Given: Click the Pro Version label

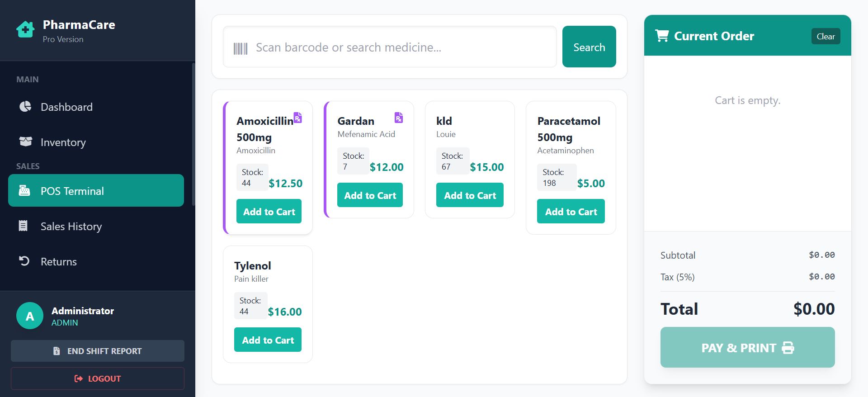Looking at the screenshot, I should [x=63, y=39].
